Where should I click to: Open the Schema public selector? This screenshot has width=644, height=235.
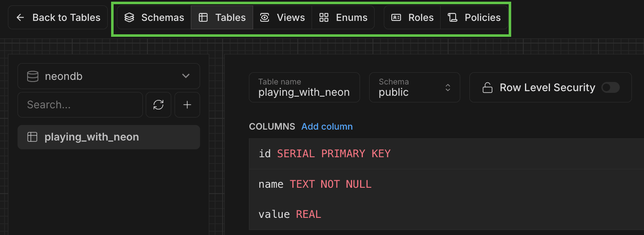tap(414, 88)
